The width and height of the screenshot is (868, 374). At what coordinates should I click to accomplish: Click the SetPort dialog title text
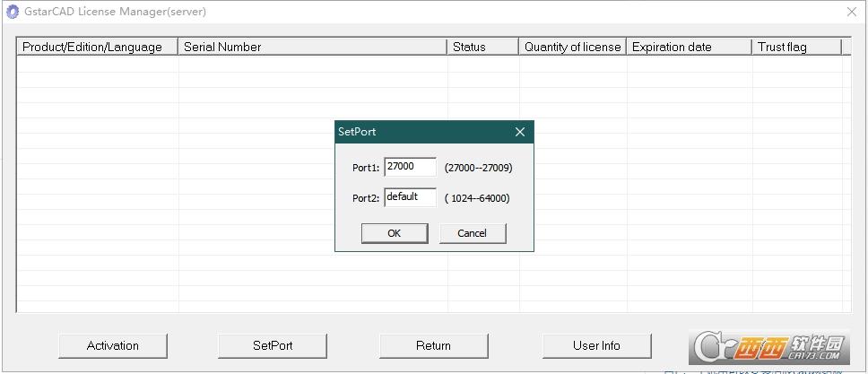pos(357,132)
